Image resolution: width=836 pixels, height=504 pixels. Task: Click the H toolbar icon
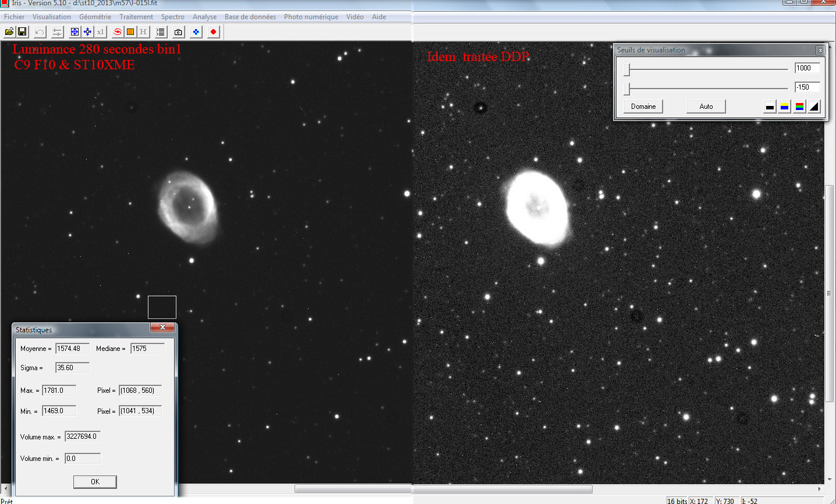tap(143, 32)
